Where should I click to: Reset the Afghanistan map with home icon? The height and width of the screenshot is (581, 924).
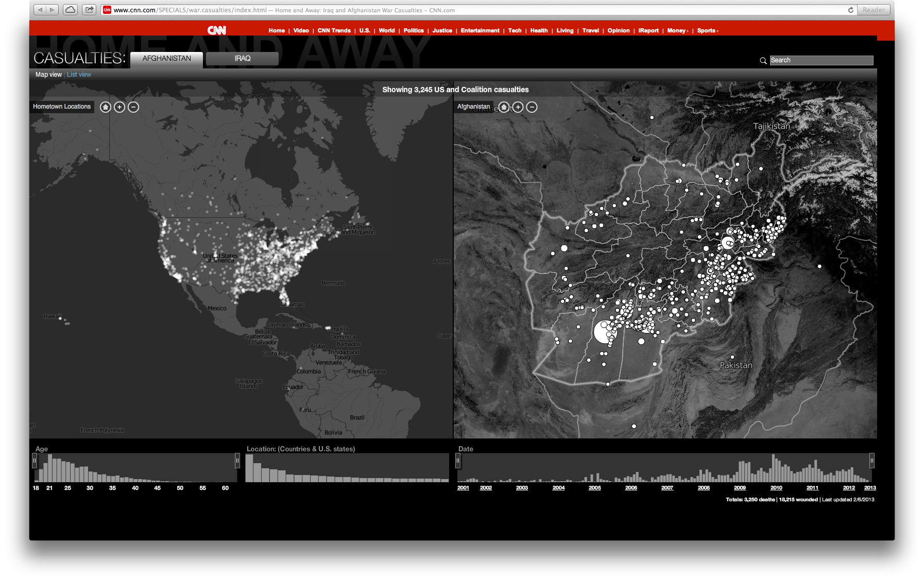pos(504,107)
